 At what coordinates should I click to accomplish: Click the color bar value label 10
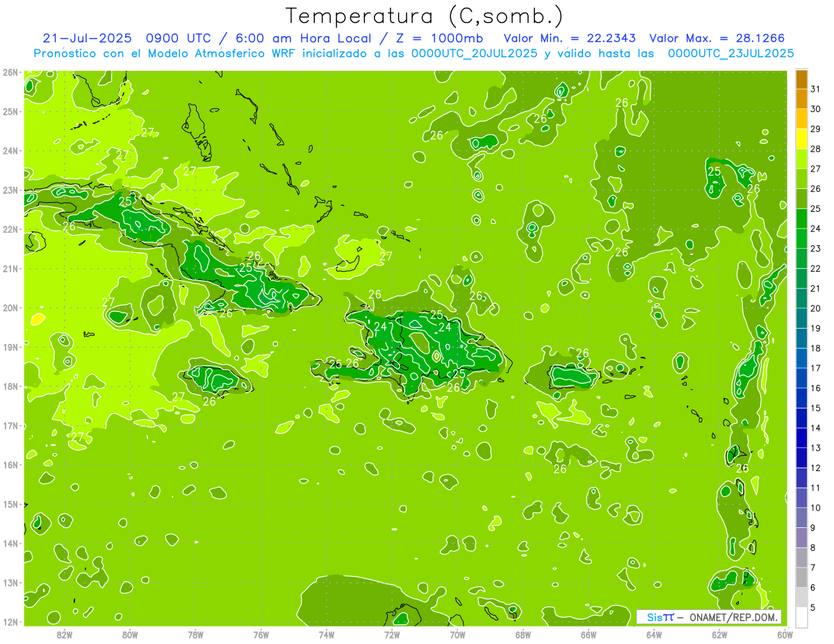click(816, 508)
